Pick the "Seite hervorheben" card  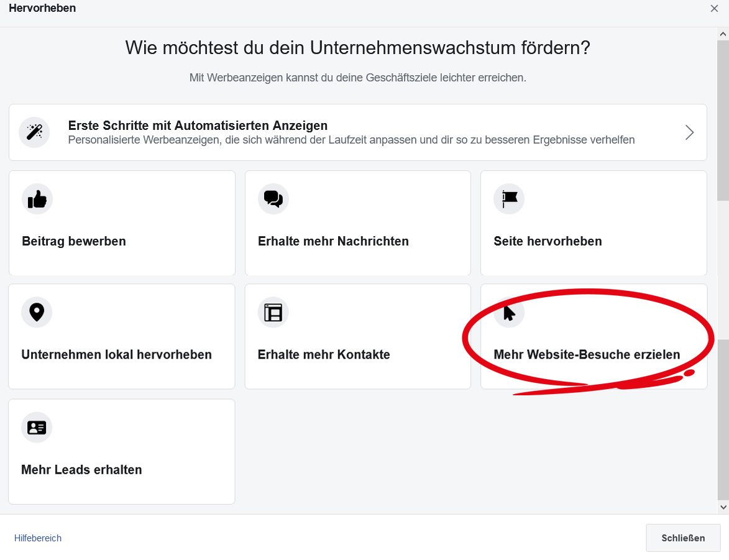click(x=548, y=241)
